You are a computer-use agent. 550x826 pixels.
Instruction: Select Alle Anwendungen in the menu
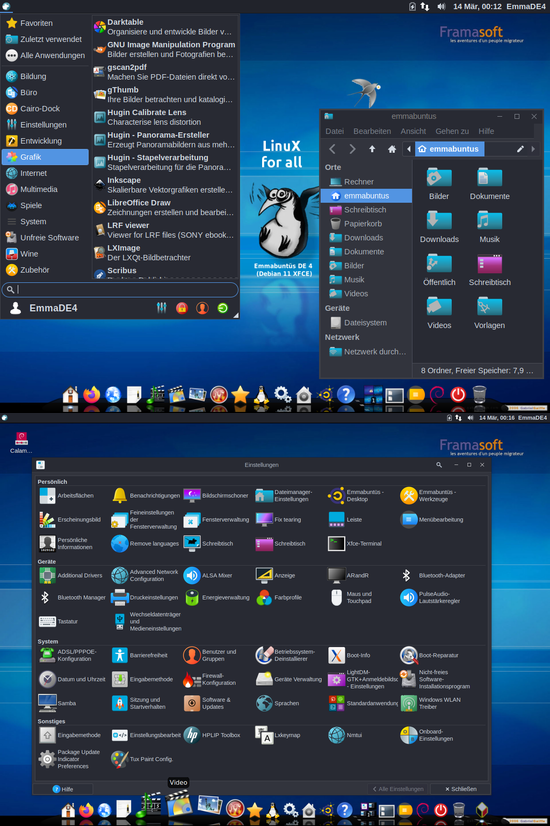[45, 55]
